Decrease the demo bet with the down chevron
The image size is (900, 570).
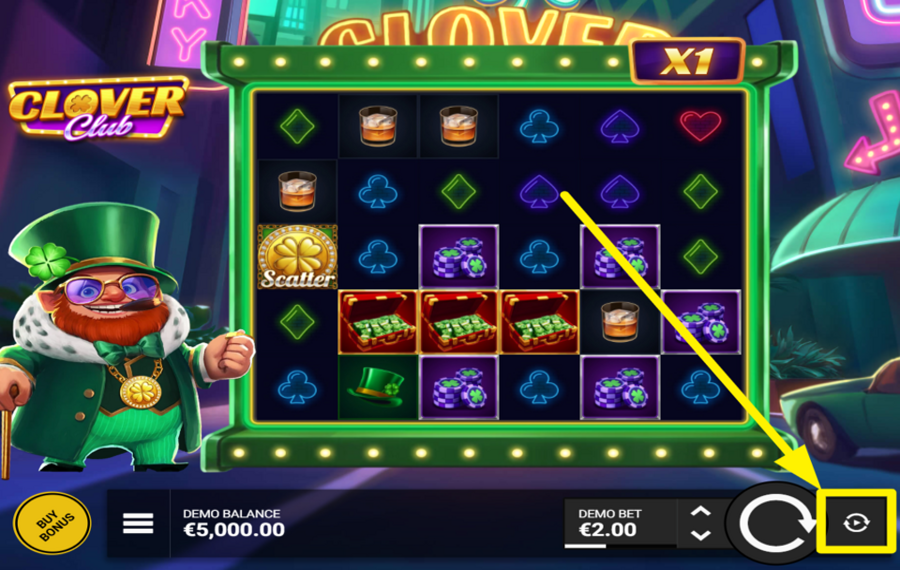700,536
